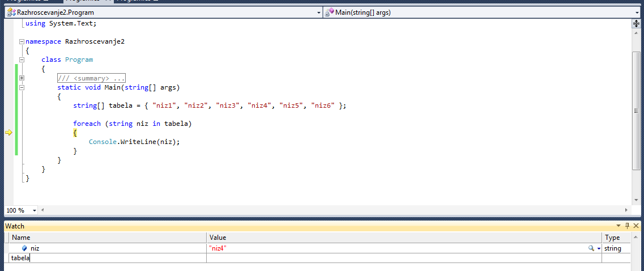The image size is (644, 271).
Task: Click the niz variable icon in Watch
Action: (x=24, y=248)
